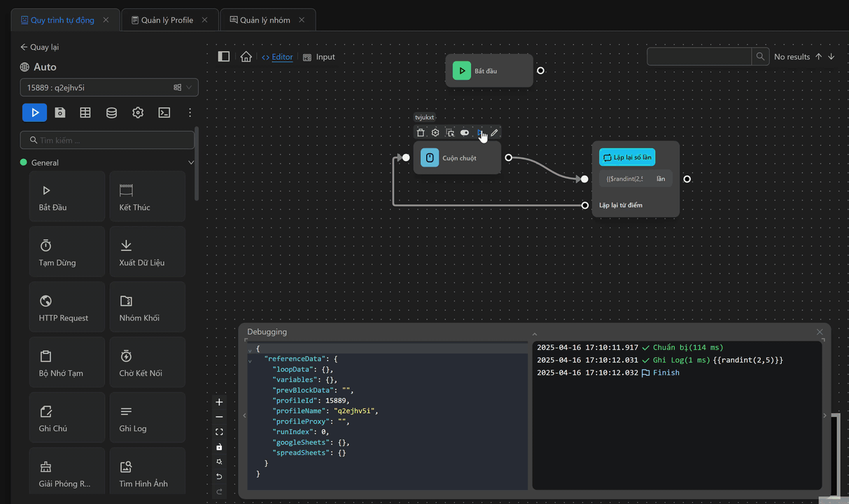Toggle the enable switch on the Cuộn chuột block

point(465,133)
